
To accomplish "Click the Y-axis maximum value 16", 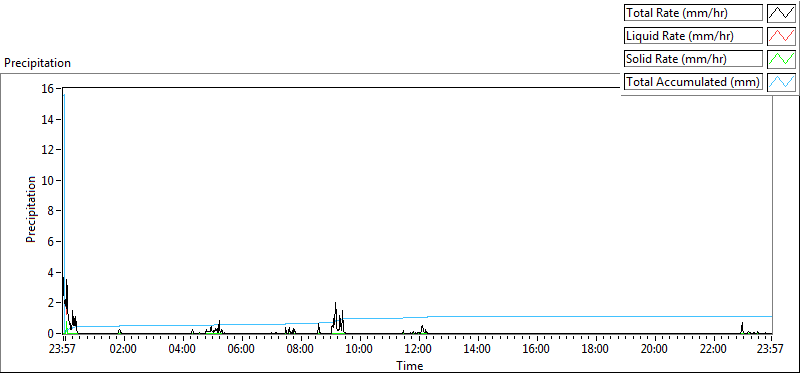I will (x=48, y=89).
